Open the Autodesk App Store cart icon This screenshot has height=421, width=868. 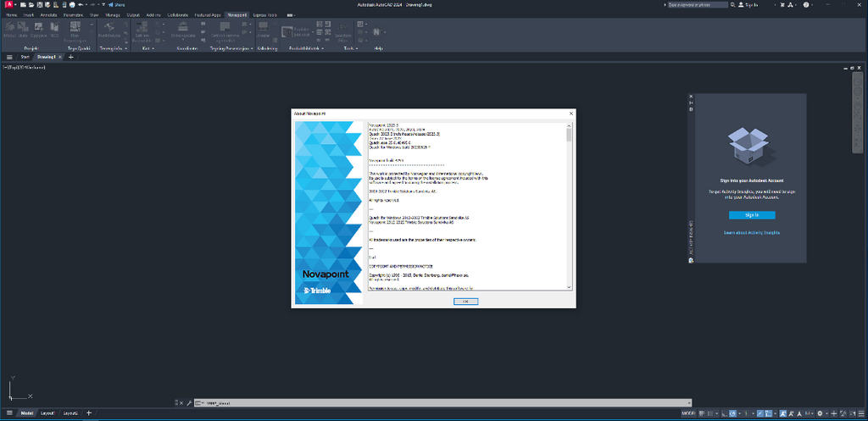click(783, 4)
